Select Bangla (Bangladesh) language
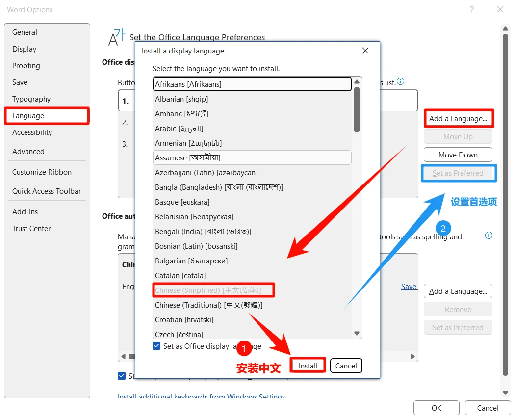515x420 pixels. pyautogui.click(x=252, y=187)
